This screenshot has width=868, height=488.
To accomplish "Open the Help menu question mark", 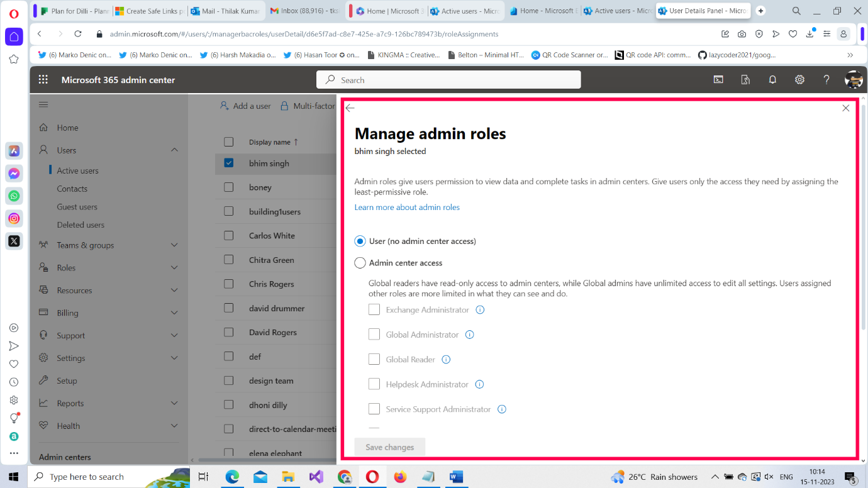I will (x=826, y=79).
